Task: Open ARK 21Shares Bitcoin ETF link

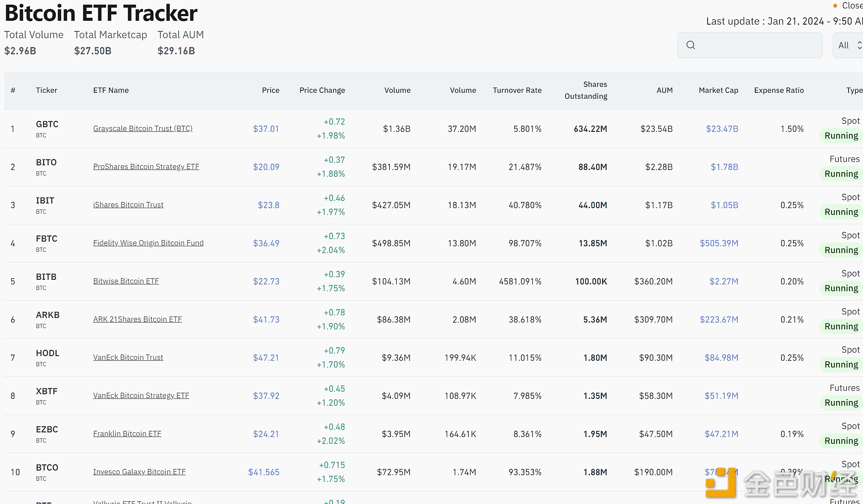Action: (137, 319)
